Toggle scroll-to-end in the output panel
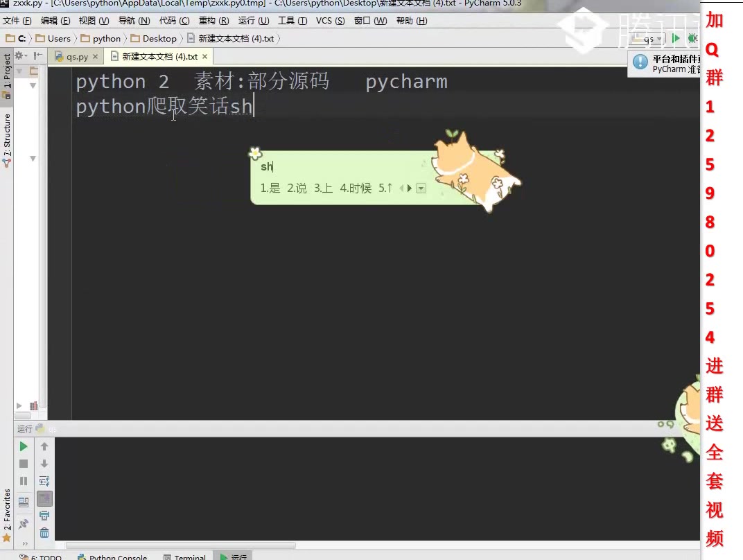This screenshot has width=743, height=560. (44, 498)
